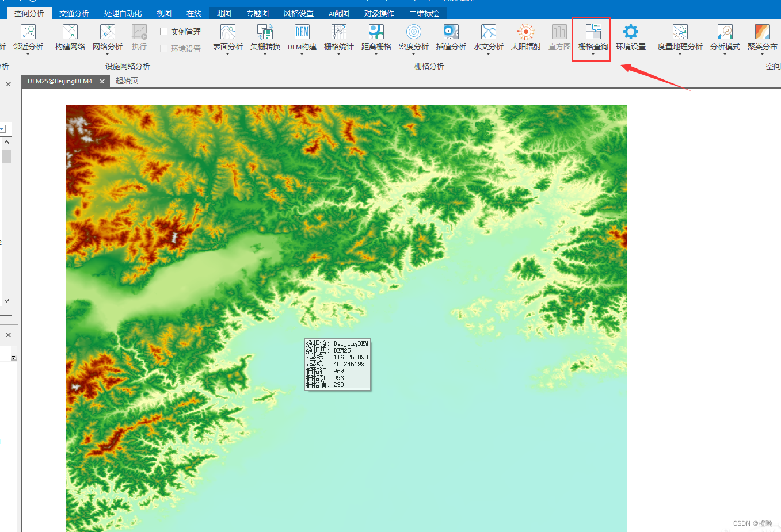The image size is (781, 532).
Task: Click the 度量地理分析 button
Action: (680, 38)
